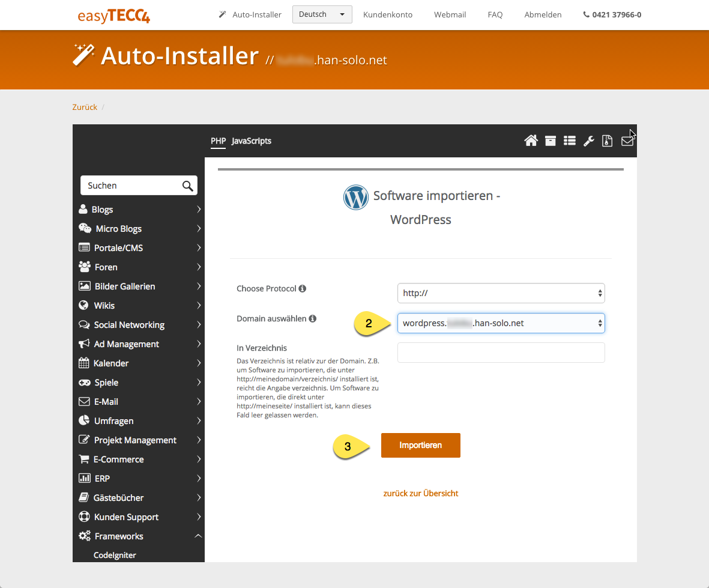
Task: Open the home icon in the toolbar
Action: [531, 141]
